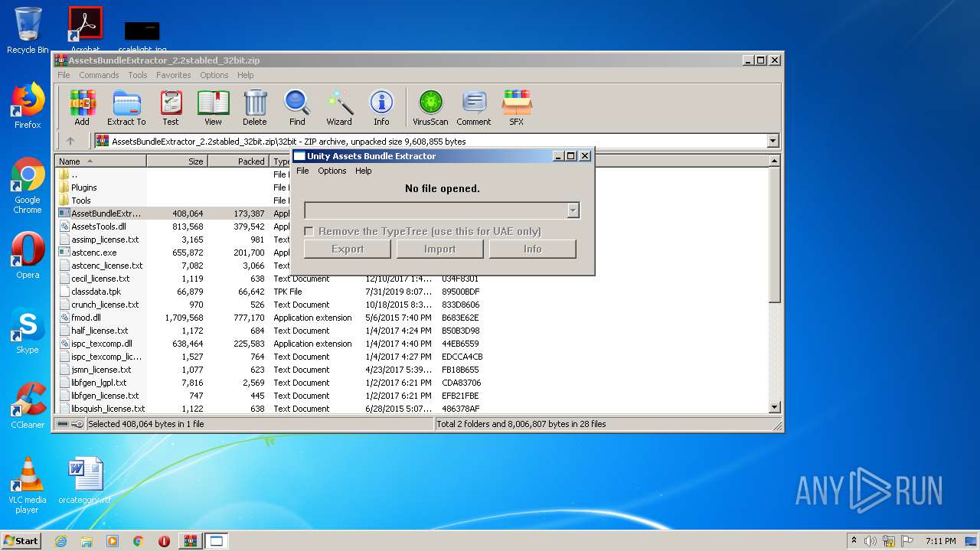Click the Start button
Screen dimensions: 980x551
(21, 541)
